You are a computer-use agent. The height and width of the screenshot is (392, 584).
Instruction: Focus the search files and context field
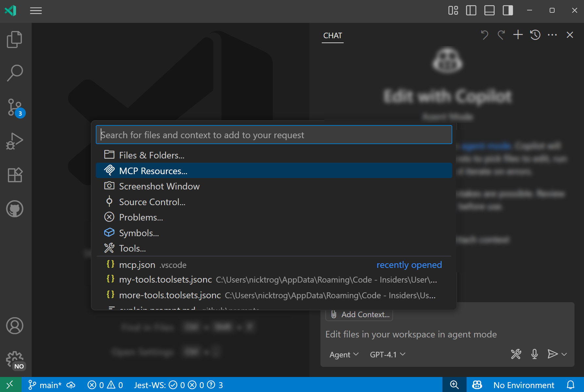[x=274, y=135]
